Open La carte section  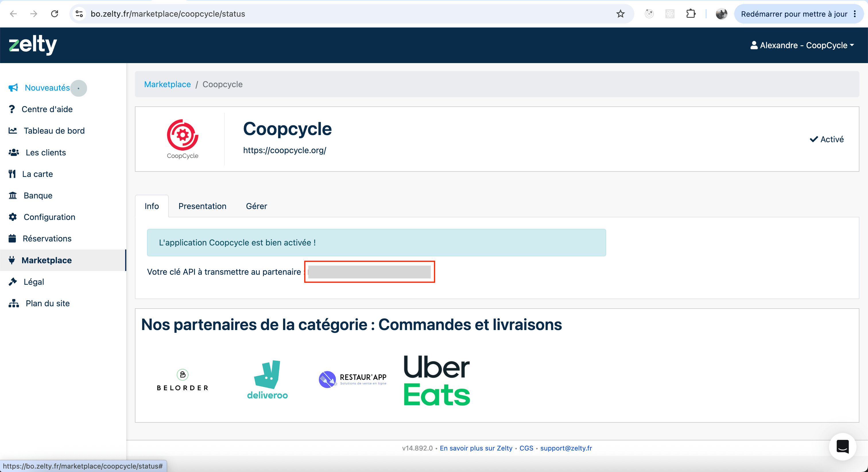click(x=37, y=174)
